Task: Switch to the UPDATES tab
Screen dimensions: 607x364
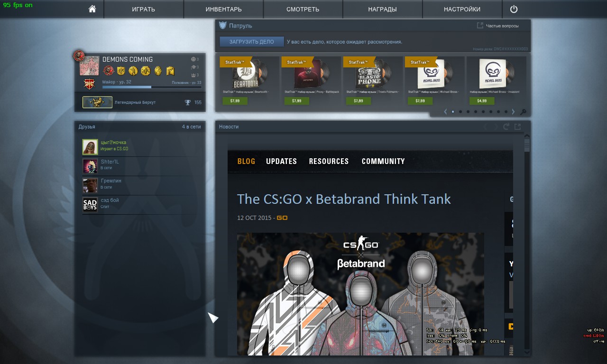Action: [x=281, y=161]
